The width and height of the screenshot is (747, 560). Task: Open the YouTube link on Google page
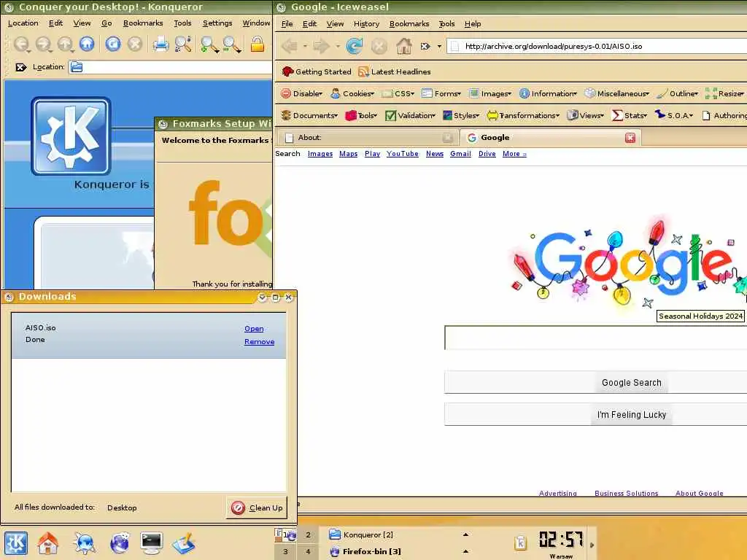tap(402, 154)
